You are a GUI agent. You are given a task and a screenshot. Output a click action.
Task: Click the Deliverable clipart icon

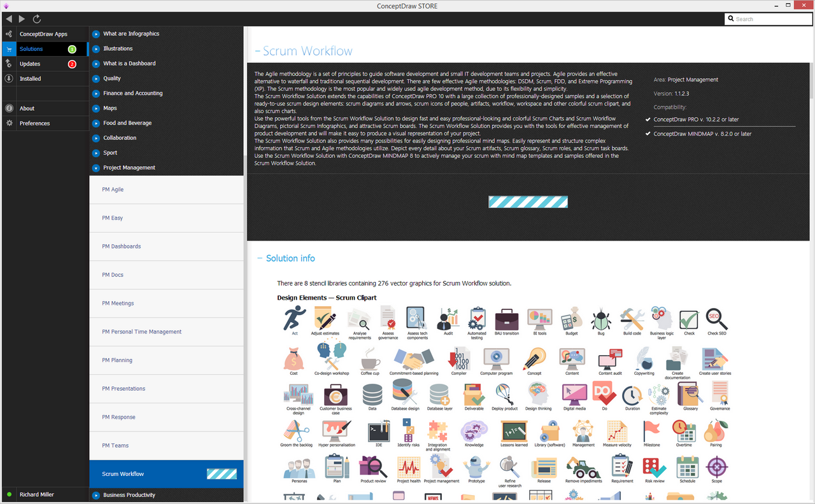(x=474, y=393)
